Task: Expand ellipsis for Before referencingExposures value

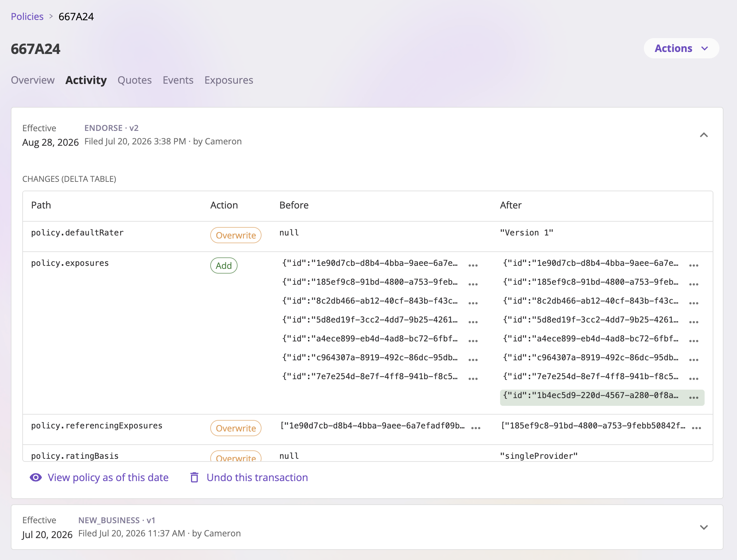Action: (x=476, y=428)
